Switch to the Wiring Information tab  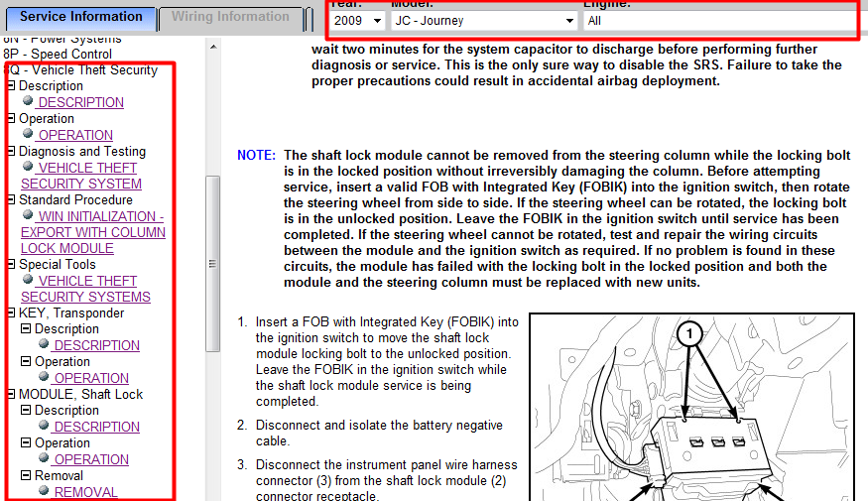230,17
